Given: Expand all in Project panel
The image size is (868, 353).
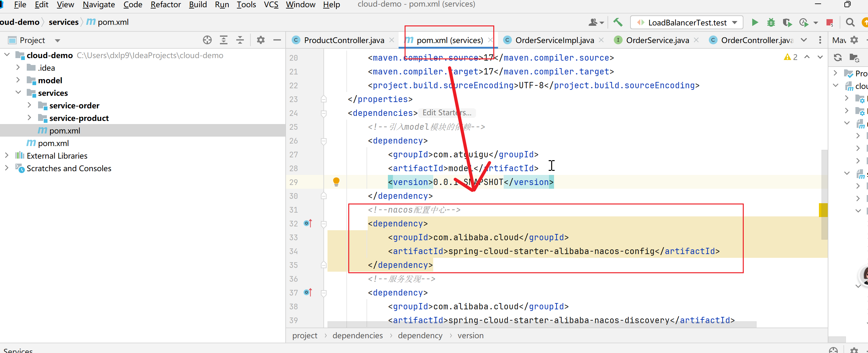Looking at the screenshot, I should tap(223, 40).
